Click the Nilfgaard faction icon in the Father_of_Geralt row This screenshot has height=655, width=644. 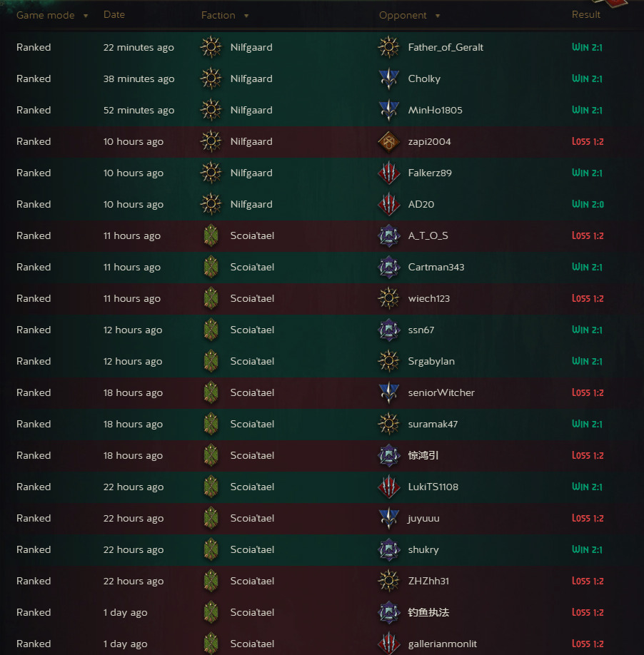tap(211, 48)
